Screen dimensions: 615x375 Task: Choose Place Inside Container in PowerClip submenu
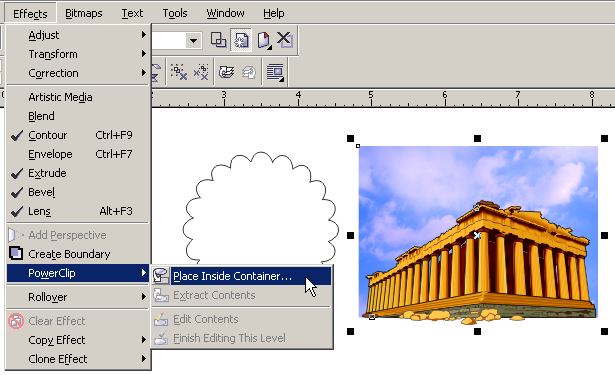242,276
